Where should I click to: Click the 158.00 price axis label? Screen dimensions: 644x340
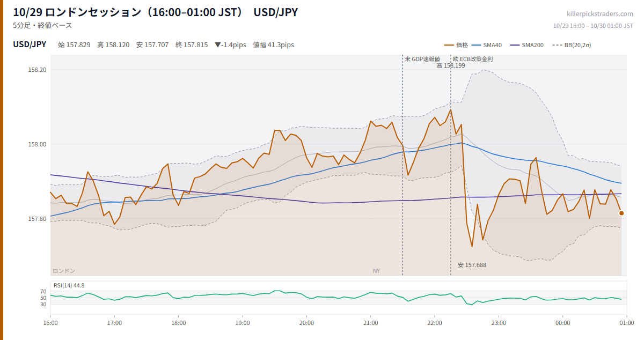pyautogui.click(x=38, y=144)
